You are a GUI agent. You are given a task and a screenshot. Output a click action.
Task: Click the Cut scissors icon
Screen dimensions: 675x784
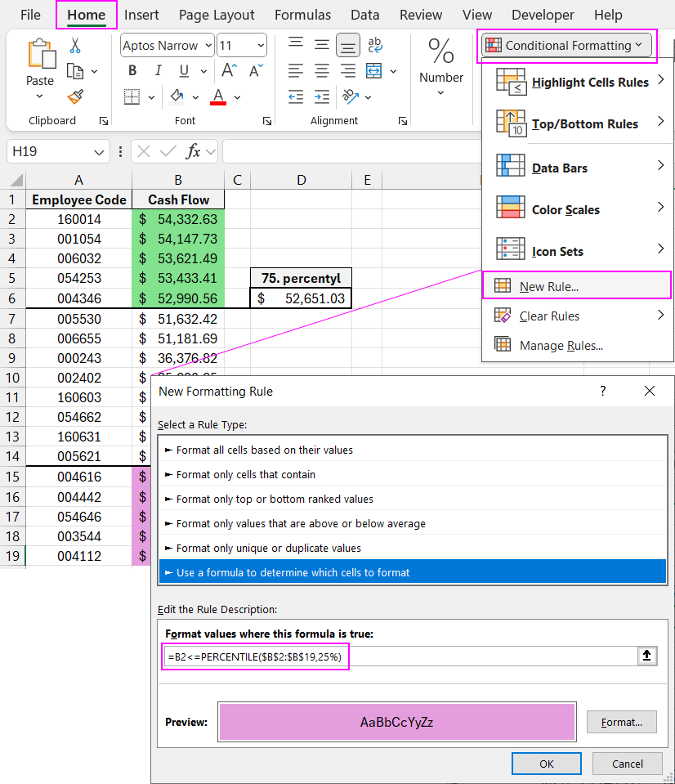point(75,46)
